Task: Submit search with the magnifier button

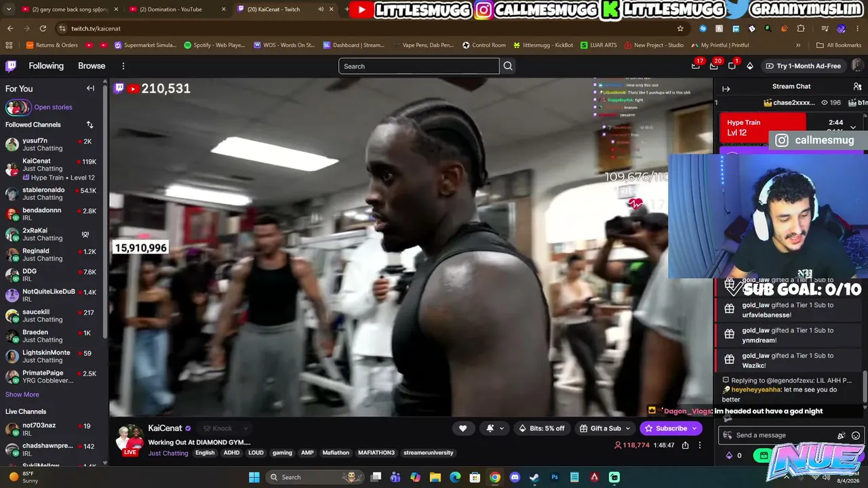Action: pyautogui.click(x=508, y=66)
